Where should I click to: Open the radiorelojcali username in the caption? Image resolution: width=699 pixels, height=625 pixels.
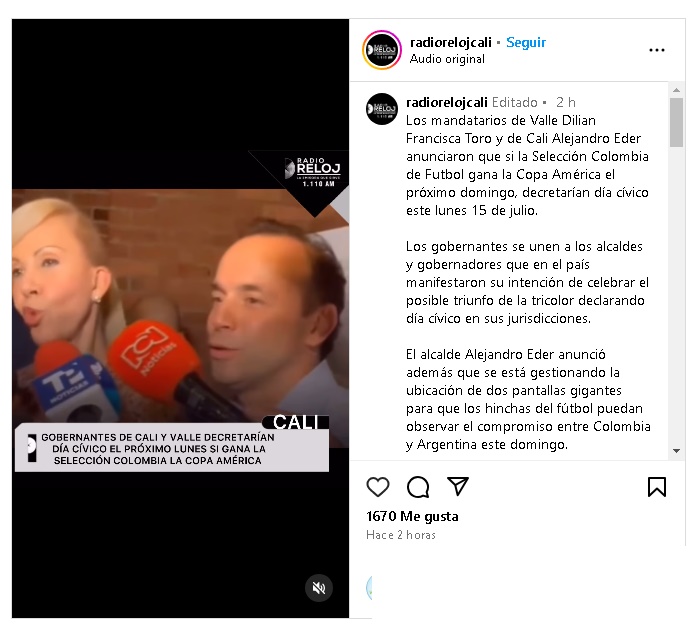tap(446, 102)
